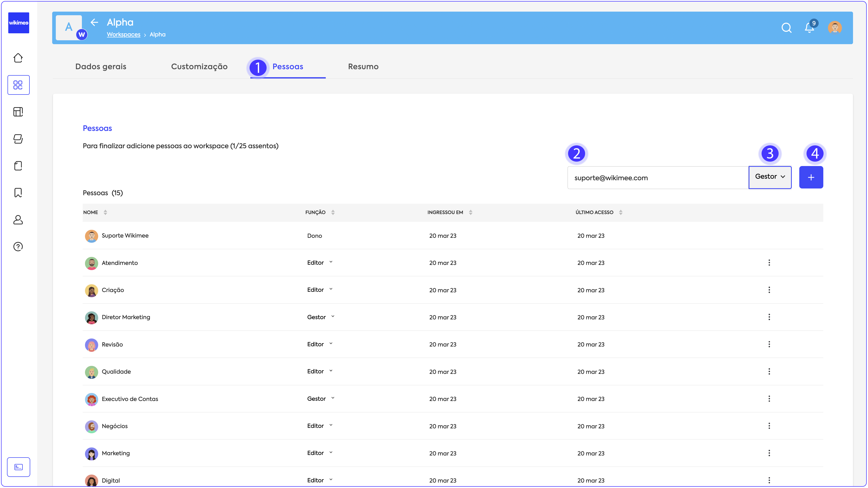
Task: Sort table by Último Acesso column
Action: coord(620,212)
